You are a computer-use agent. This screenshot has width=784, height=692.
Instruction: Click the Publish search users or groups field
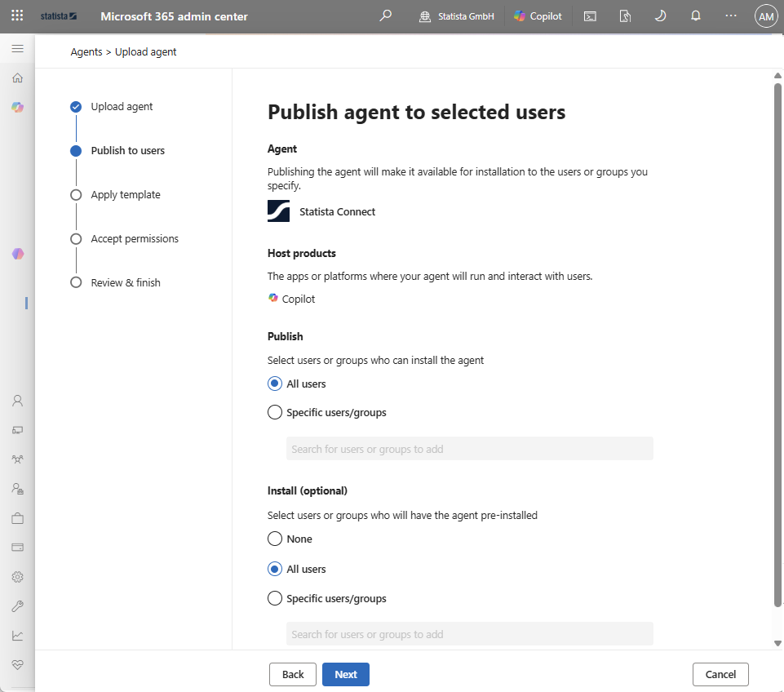coord(469,449)
